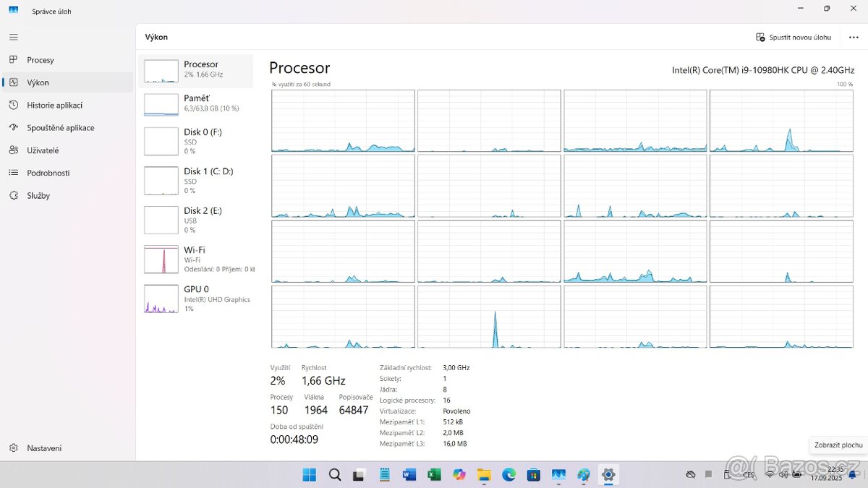Screen dimensions: 868x488
Task: Click the volume icon in the system tray
Action: pos(783,475)
